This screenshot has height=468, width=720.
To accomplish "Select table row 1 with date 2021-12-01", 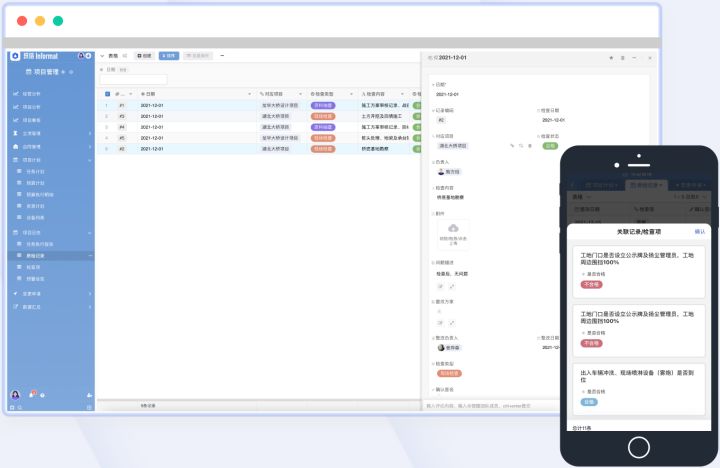I will pyautogui.click(x=160, y=105).
